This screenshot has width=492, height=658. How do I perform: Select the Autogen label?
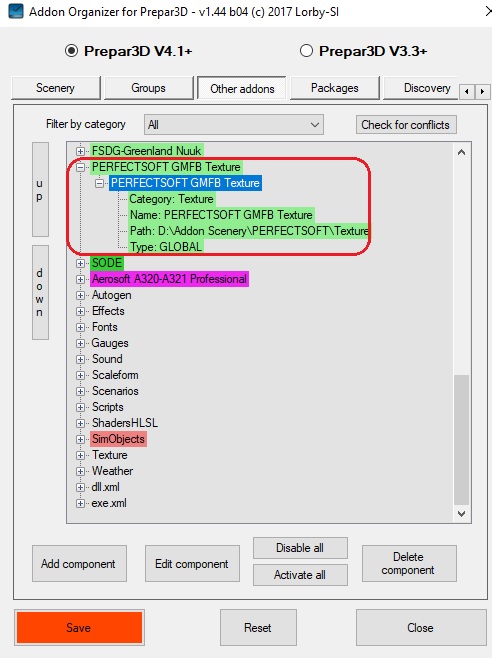coord(112,295)
